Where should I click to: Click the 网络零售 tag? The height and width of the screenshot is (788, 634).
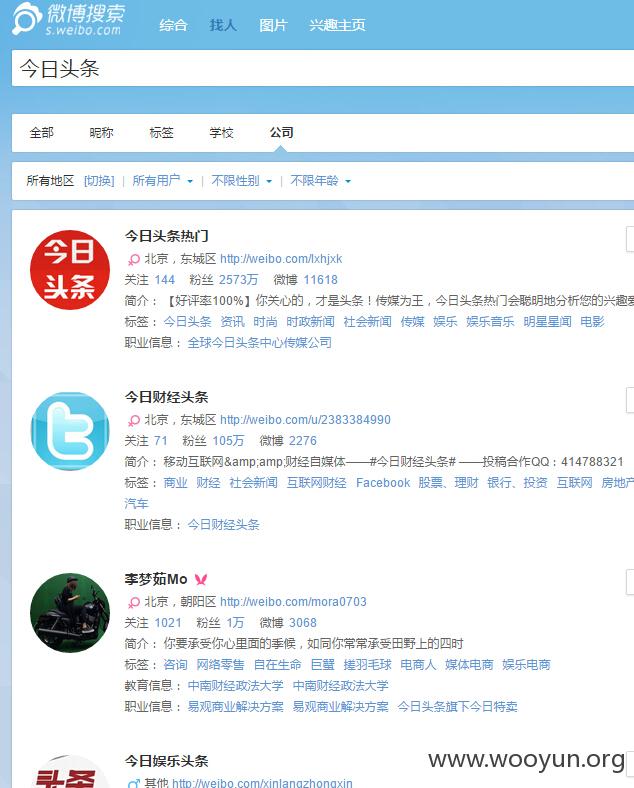pyautogui.click(x=221, y=665)
